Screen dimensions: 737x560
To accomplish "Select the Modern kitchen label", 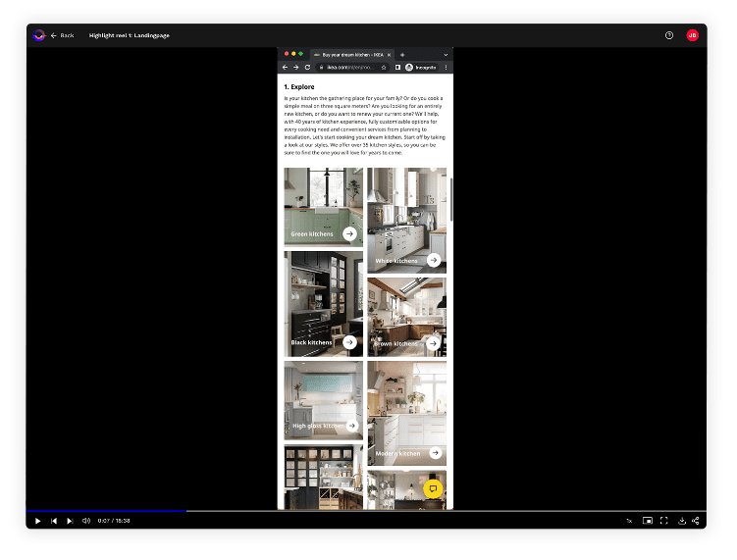I will click(x=397, y=453).
